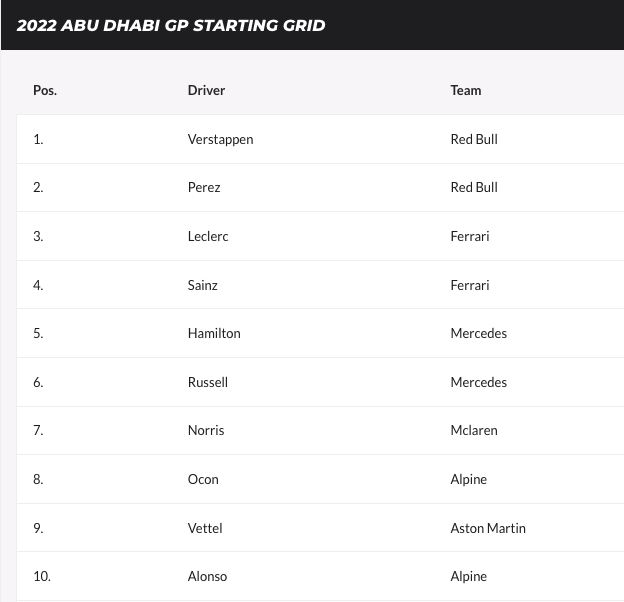Select the Perez driver cell
The height and width of the screenshot is (602, 624).
204,187
